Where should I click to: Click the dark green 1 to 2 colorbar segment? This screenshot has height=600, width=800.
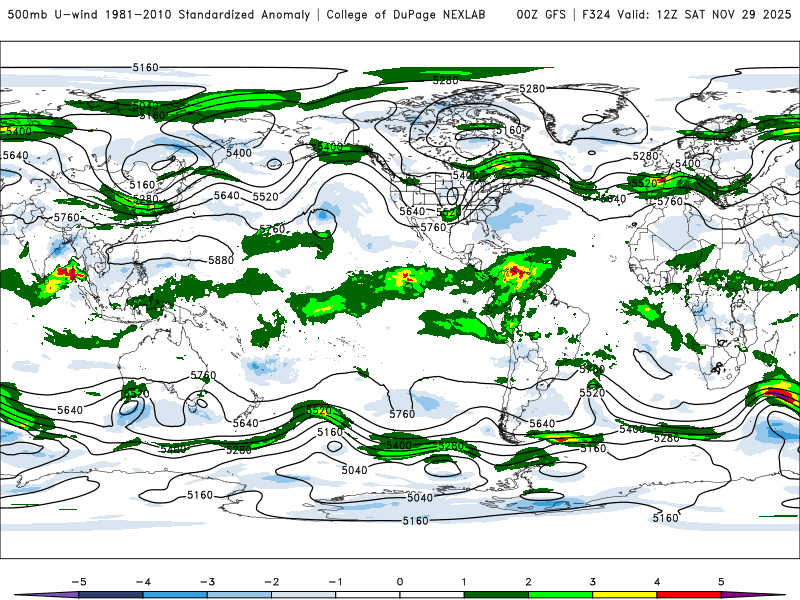click(496, 595)
